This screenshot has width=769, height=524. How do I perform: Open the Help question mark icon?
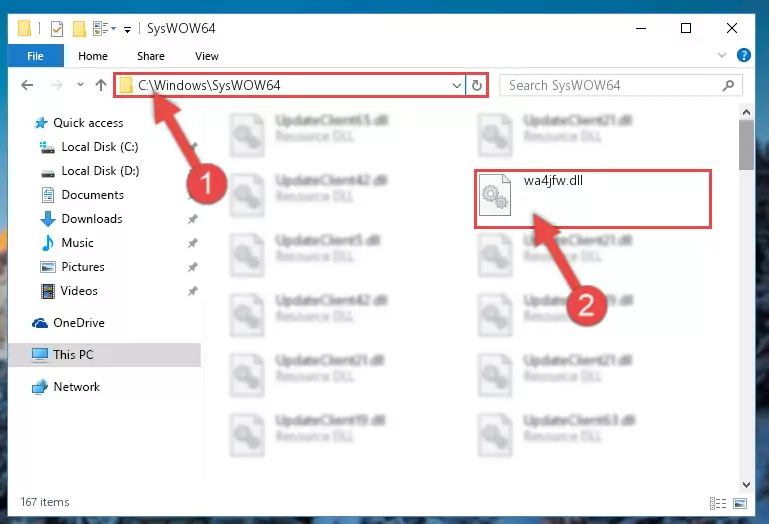pos(743,55)
